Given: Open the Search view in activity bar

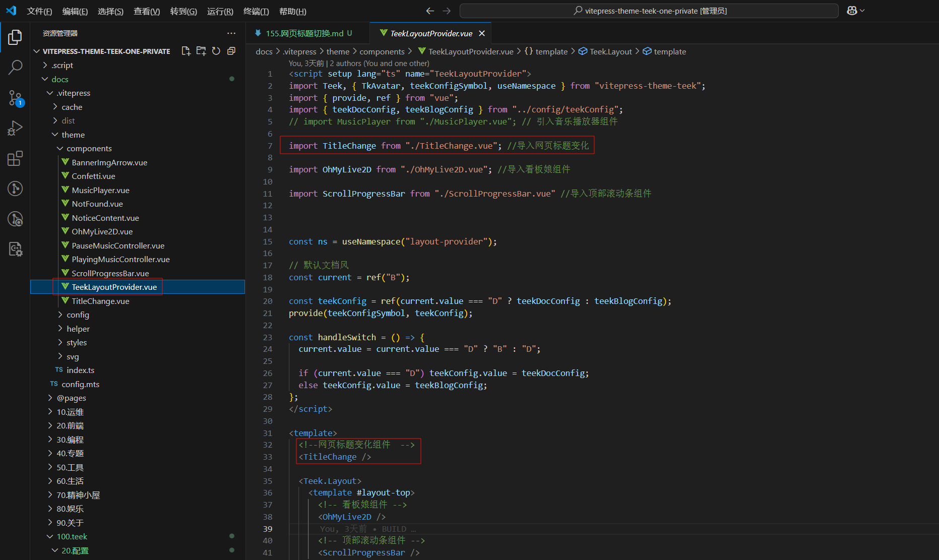Looking at the screenshot, I should (x=15, y=67).
